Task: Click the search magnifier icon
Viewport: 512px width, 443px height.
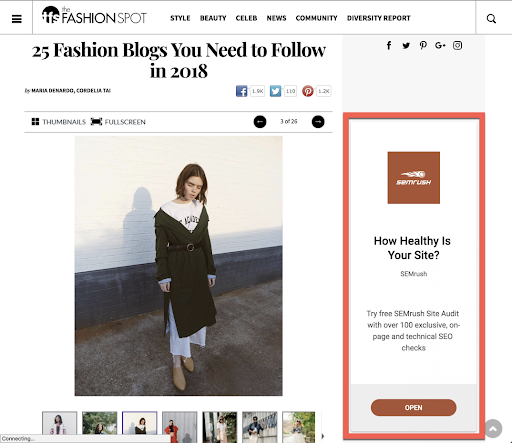Action: point(491,19)
